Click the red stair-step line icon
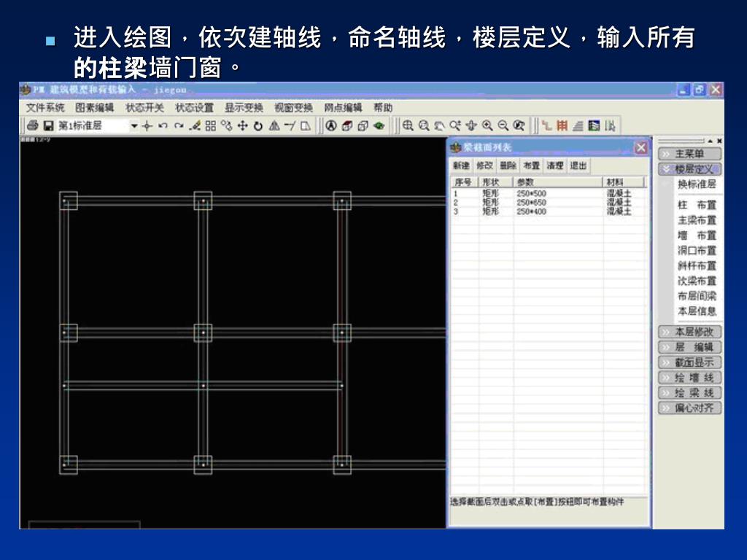 (x=547, y=125)
